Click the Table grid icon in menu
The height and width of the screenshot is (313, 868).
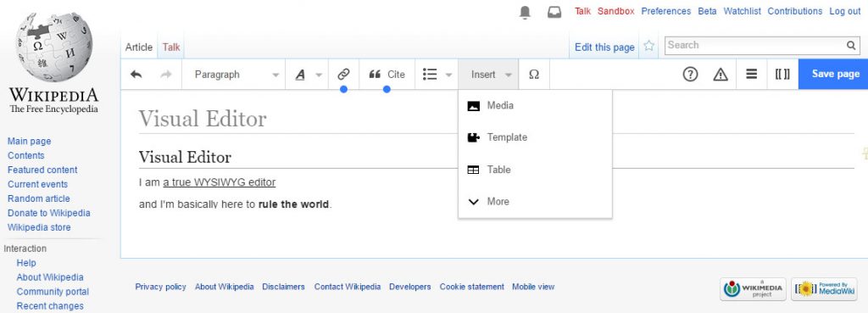473,170
